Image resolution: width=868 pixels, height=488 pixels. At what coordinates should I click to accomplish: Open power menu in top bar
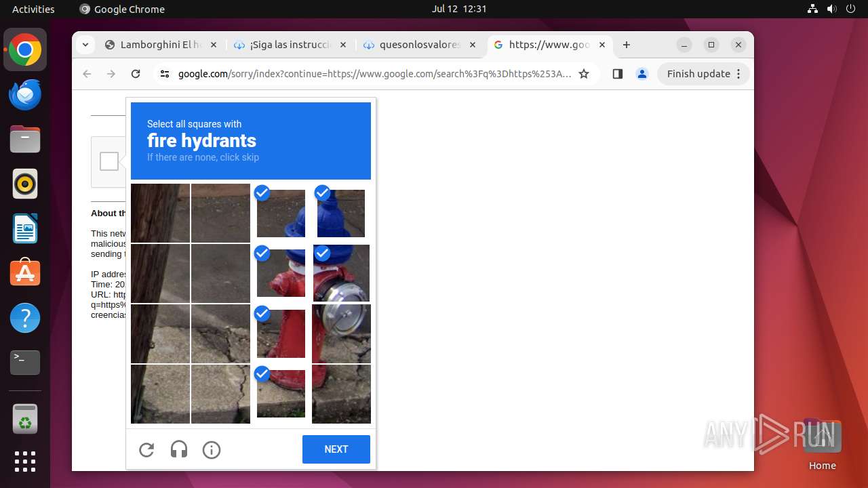coord(850,9)
